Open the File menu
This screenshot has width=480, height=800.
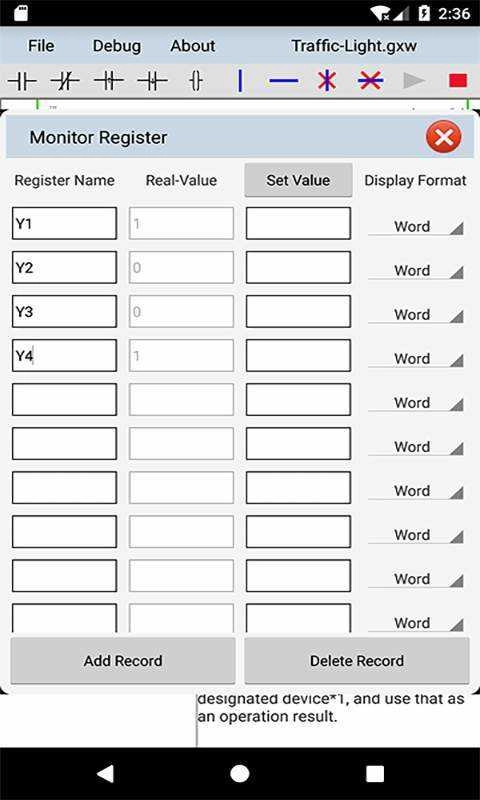(x=41, y=46)
